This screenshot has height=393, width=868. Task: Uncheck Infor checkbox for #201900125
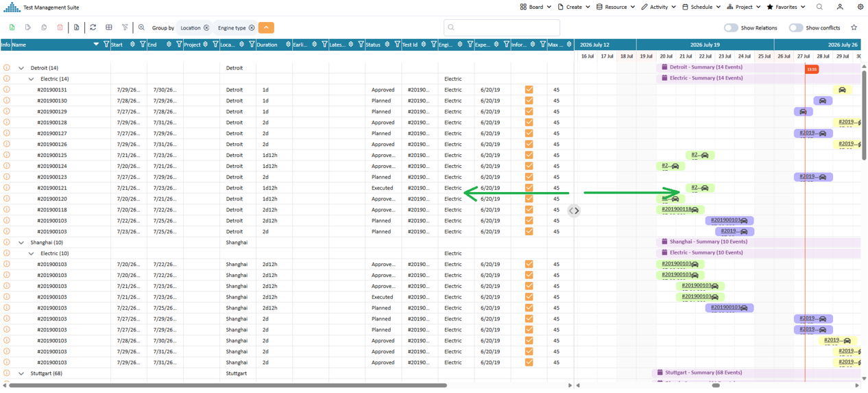coord(529,155)
